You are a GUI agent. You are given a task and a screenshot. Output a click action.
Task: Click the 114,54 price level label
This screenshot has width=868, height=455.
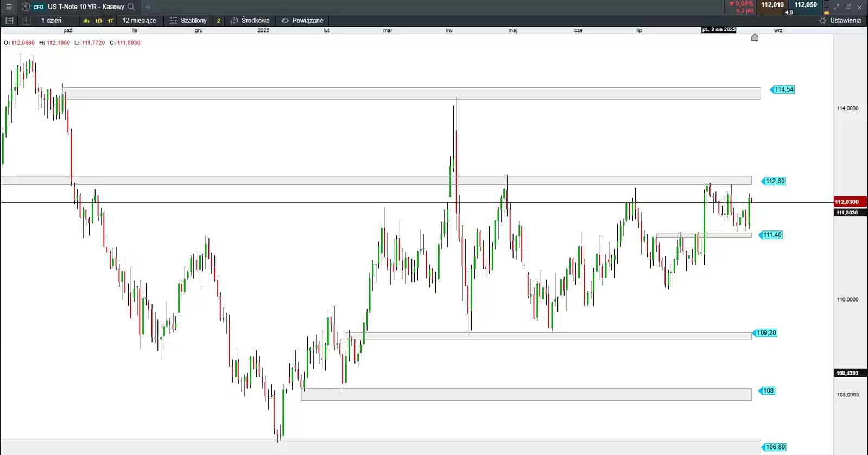coord(783,89)
